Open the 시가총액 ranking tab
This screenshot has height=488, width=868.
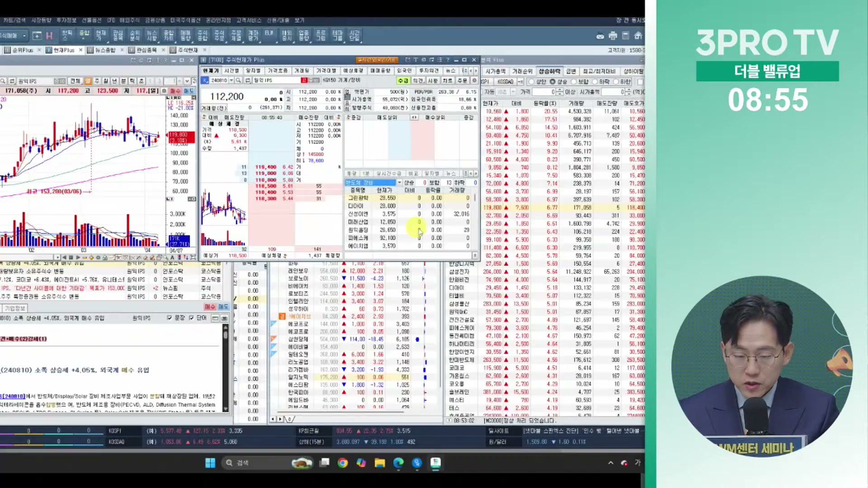coord(495,71)
